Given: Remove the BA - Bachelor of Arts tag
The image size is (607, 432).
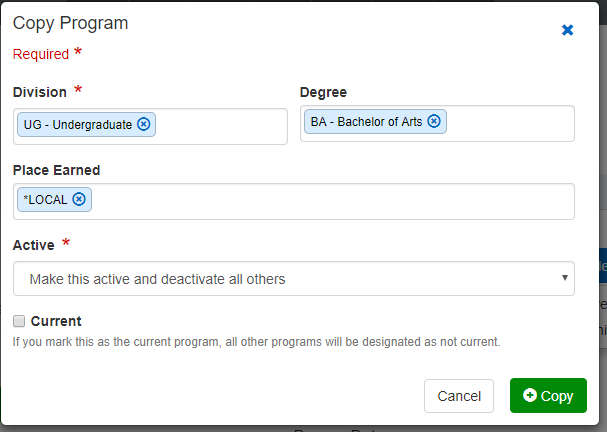Looking at the screenshot, I should 433,122.
